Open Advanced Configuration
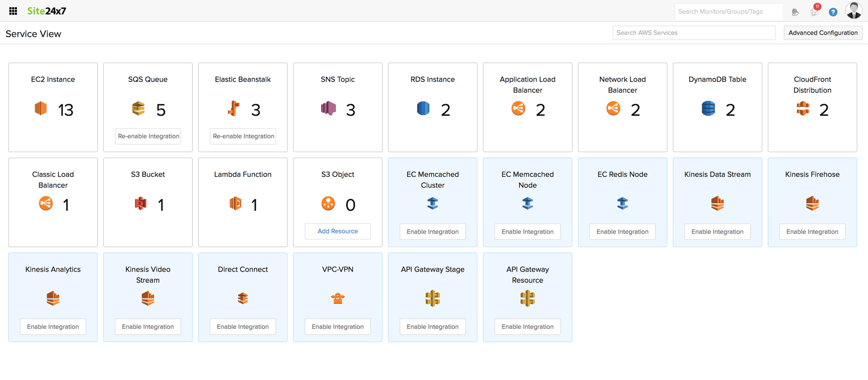Screen dimensions: 868x380 823,33
